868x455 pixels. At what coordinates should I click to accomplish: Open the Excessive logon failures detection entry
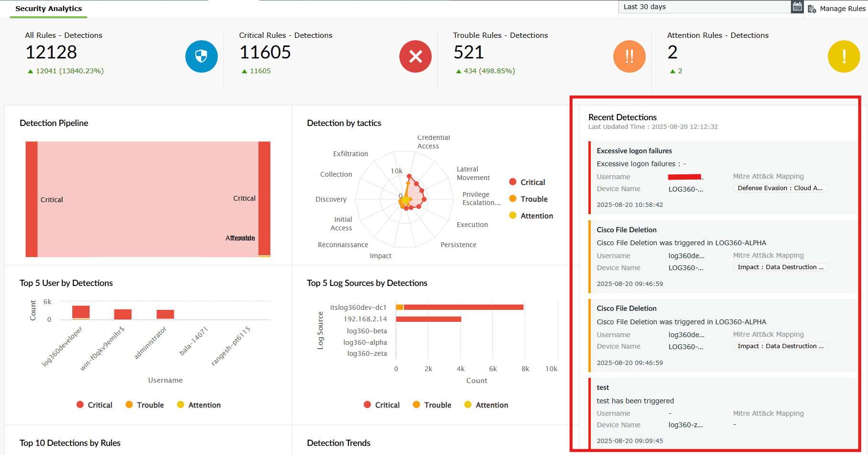coord(634,150)
